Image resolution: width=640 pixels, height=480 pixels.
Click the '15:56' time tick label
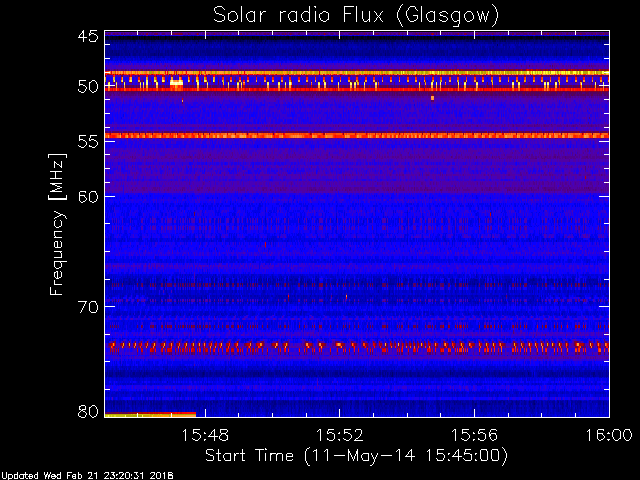click(474, 435)
